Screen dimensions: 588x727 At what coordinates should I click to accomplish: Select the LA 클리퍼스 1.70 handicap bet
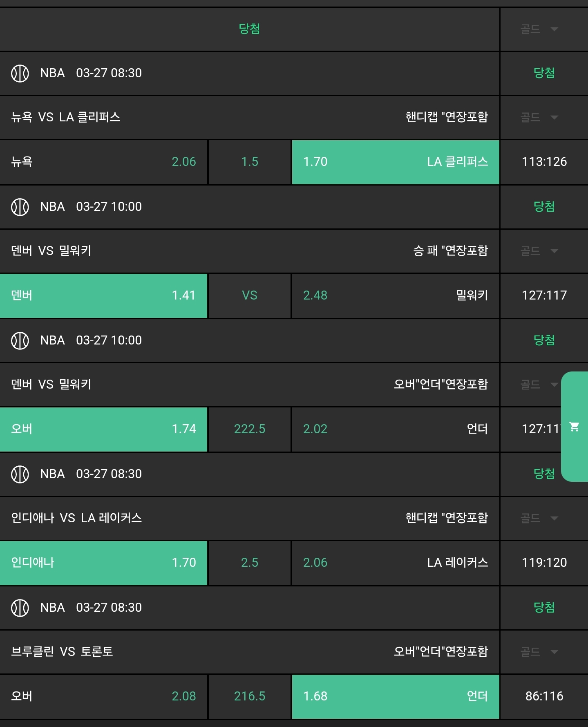[x=395, y=162]
